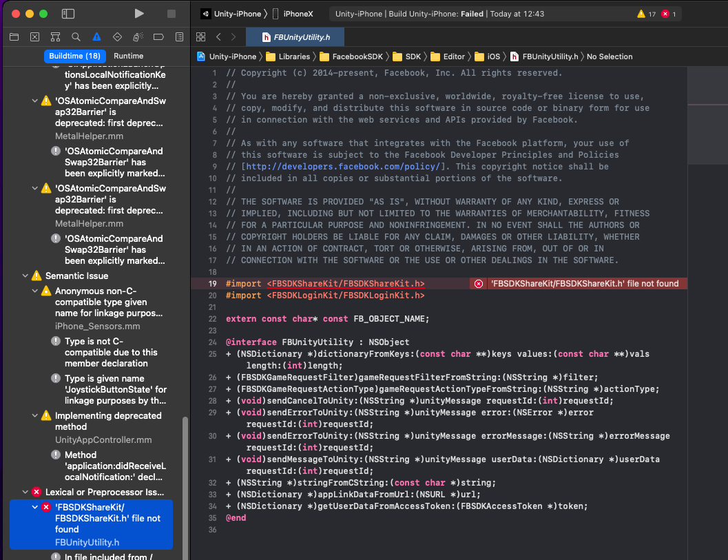
Task: Go forward in editor history
Action: [233, 37]
